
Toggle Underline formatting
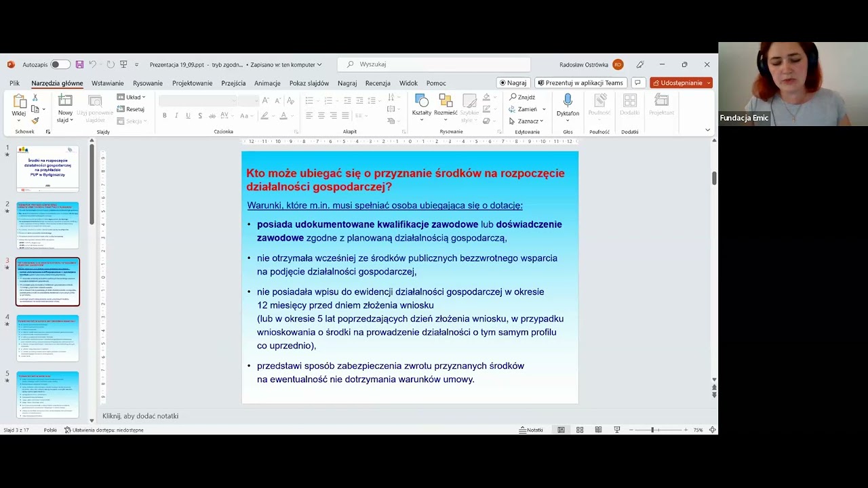[x=188, y=116]
